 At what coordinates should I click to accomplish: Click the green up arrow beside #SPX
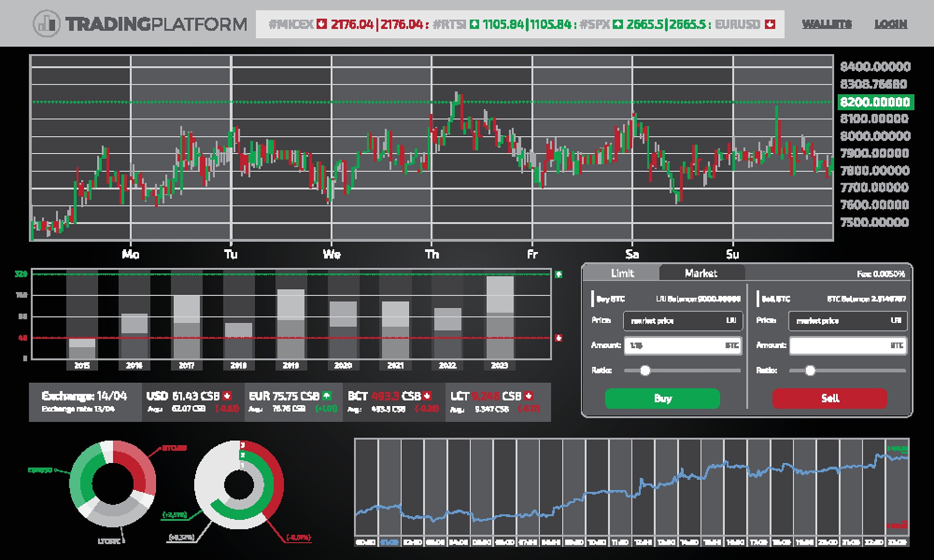pyautogui.click(x=618, y=24)
